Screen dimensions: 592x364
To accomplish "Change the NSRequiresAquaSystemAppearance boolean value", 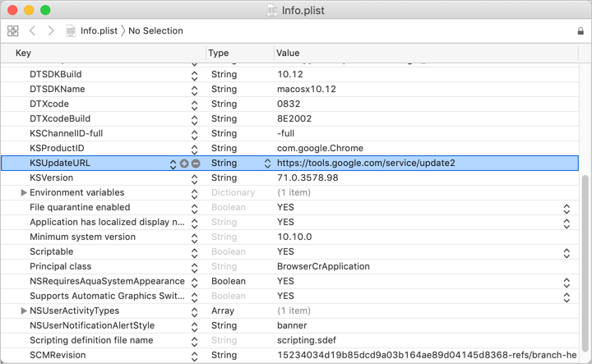I will (566, 282).
